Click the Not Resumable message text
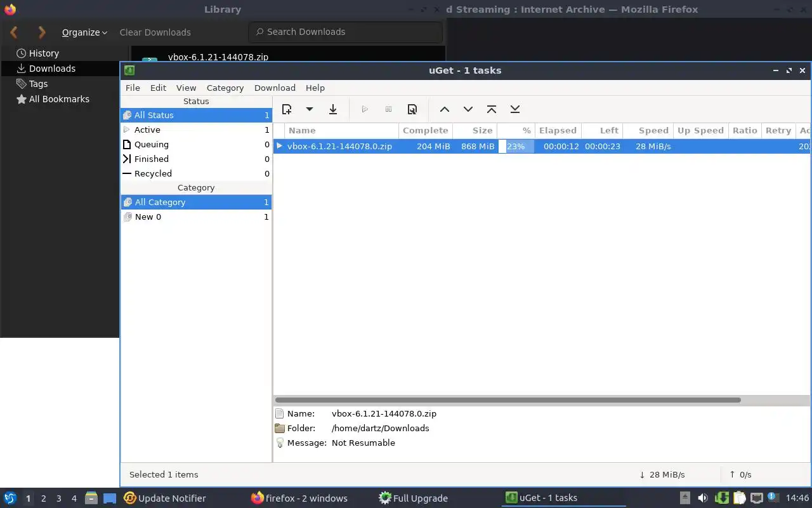Screen dimensions: 812x508 (363, 443)
